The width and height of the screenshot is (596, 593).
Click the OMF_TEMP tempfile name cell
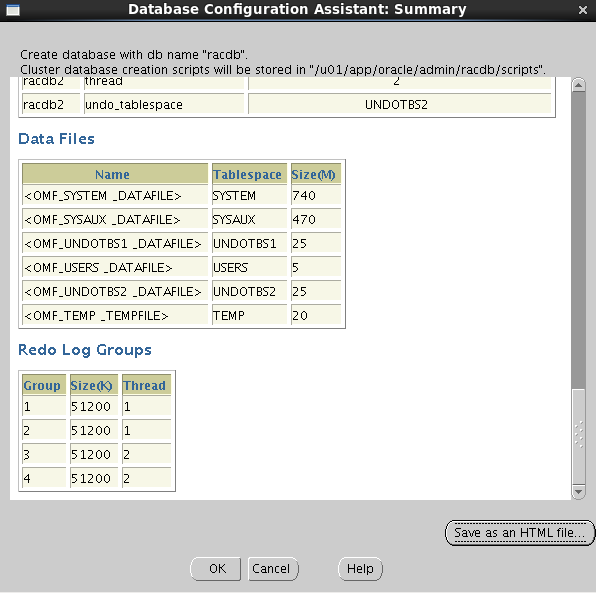115,316
